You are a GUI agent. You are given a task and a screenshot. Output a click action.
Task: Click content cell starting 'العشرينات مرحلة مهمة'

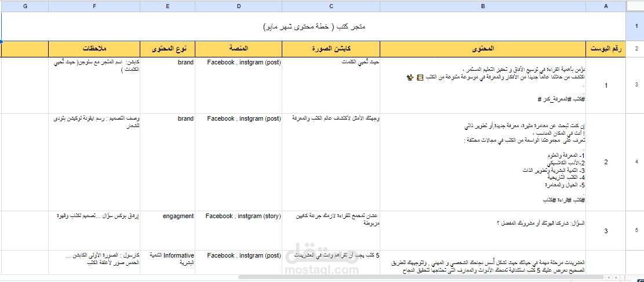(x=483, y=262)
